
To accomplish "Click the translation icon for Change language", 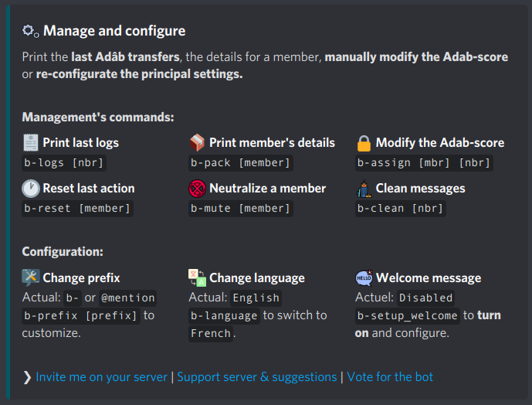I will click(x=198, y=277).
